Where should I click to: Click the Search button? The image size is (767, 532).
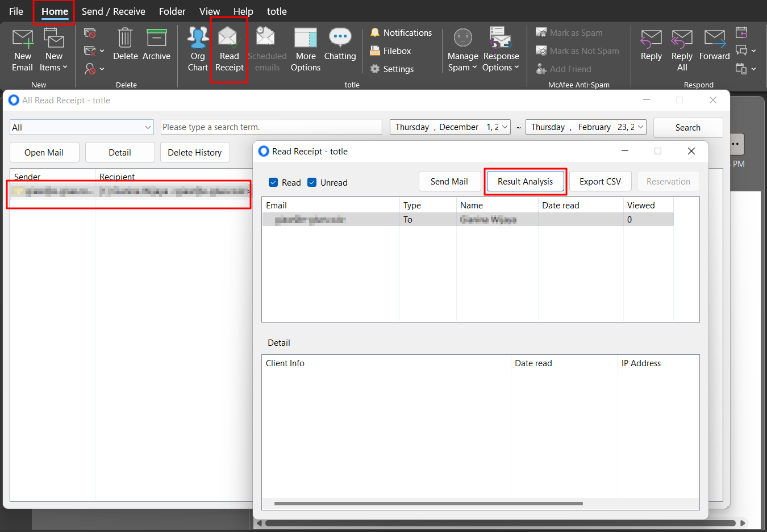pyautogui.click(x=687, y=128)
